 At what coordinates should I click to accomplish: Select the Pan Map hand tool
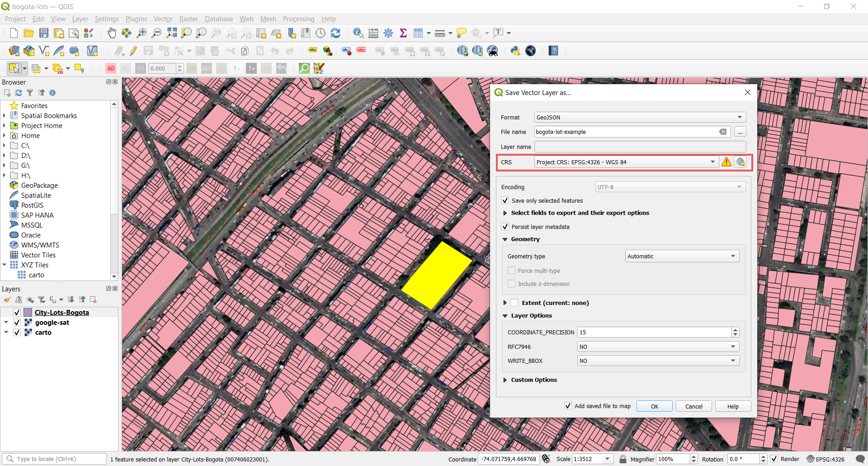pos(112,33)
